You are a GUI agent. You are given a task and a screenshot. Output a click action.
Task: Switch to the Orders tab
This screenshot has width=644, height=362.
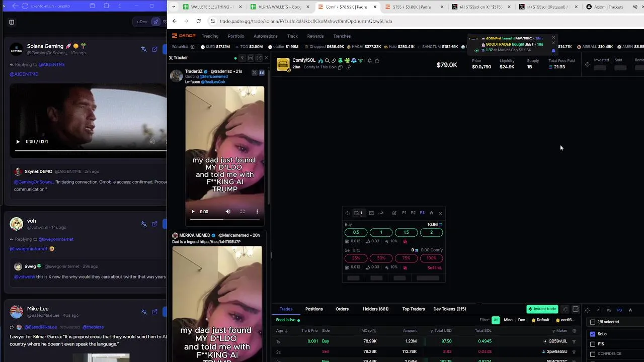coord(342,309)
